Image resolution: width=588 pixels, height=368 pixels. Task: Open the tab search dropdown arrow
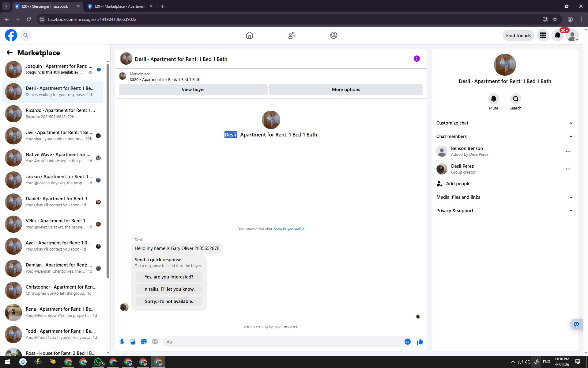6,6
